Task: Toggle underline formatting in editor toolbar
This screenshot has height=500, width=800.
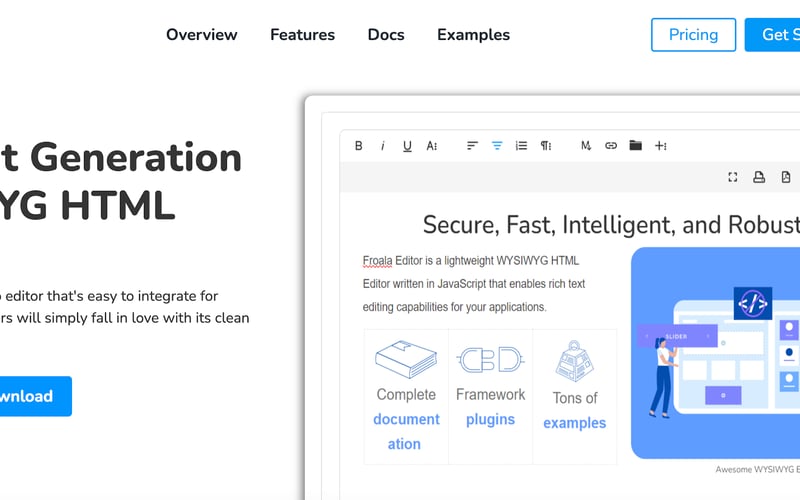Action: tap(407, 146)
